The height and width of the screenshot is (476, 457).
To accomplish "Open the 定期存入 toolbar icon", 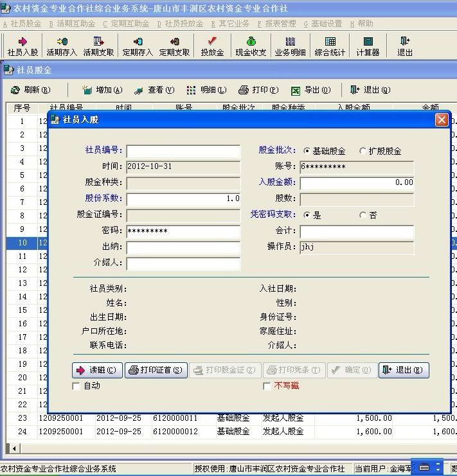I will pos(138,46).
